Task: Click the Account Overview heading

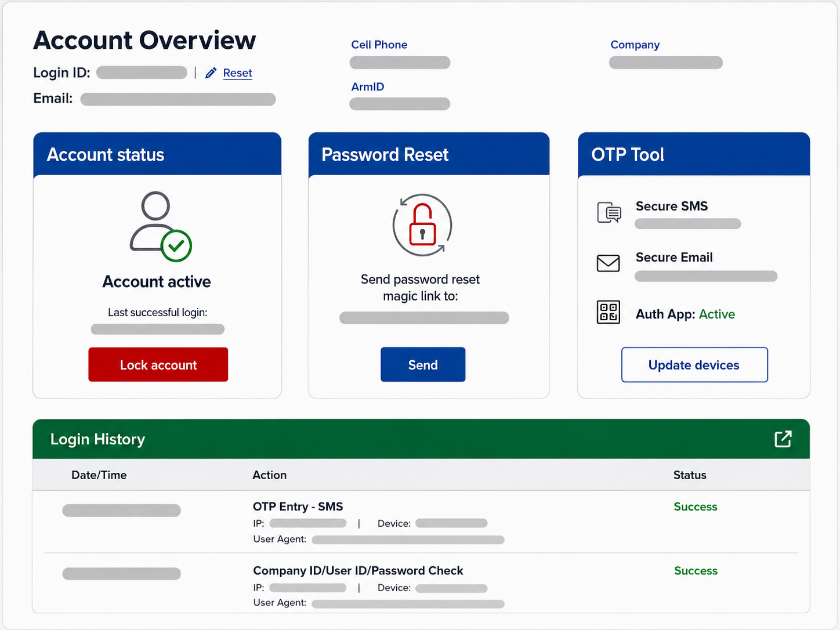Action: coord(144,41)
